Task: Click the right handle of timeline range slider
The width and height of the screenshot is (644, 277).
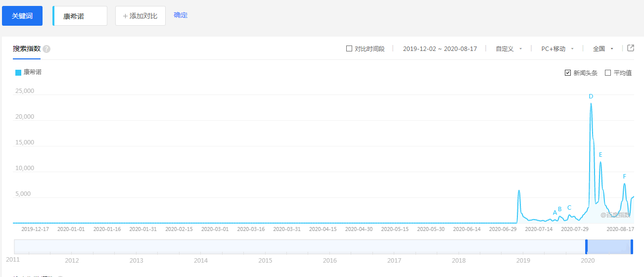Action: click(x=632, y=247)
